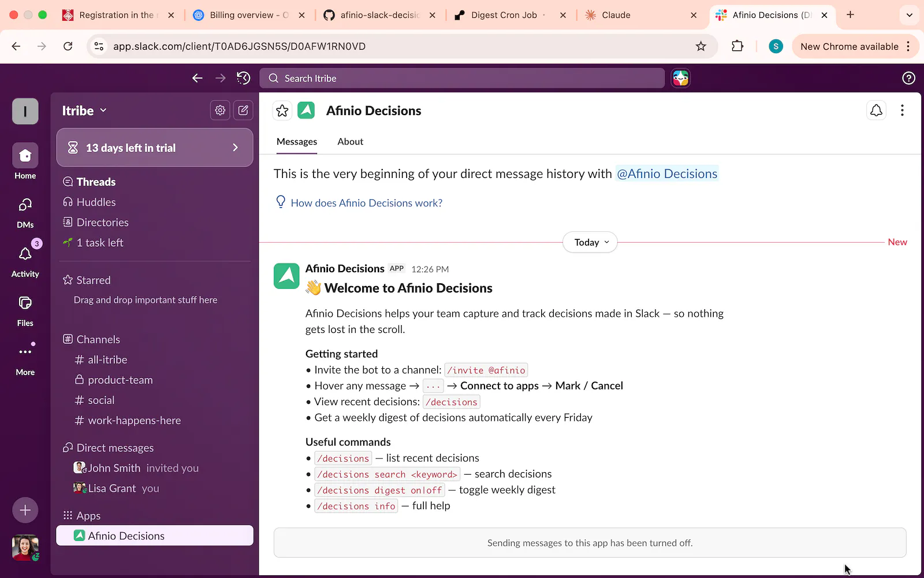
Task: Open user profile avatar at bottom left
Action: (x=25, y=547)
